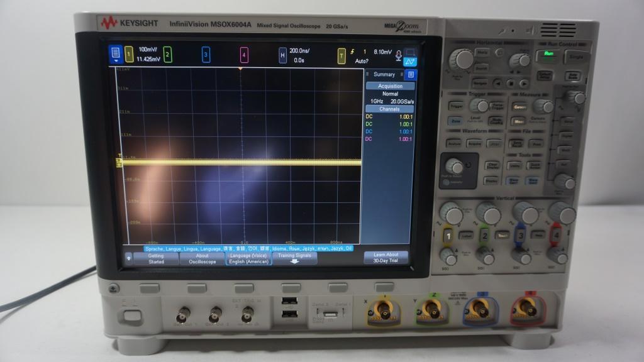Open the sidebar selector icon beside Summary

(x=411, y=74)
